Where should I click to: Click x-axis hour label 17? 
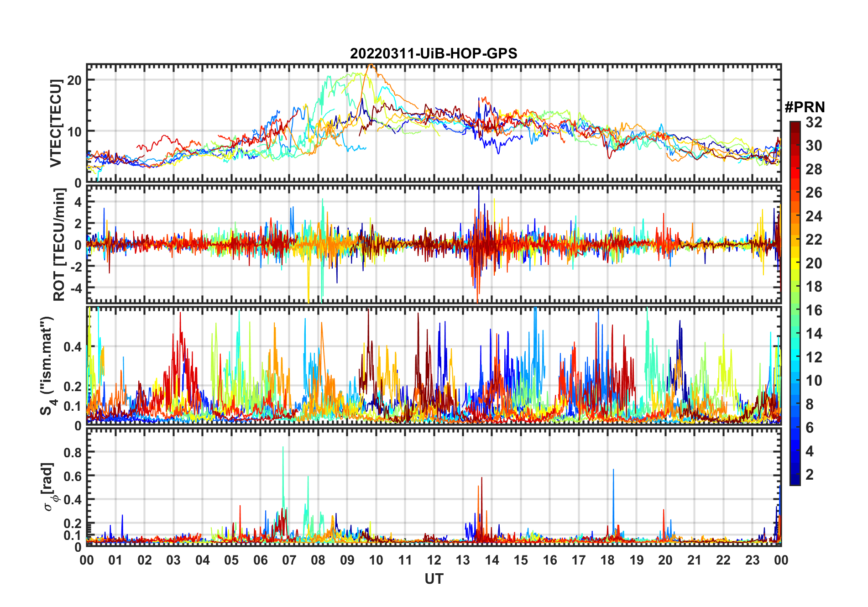(x=579, y=560)
